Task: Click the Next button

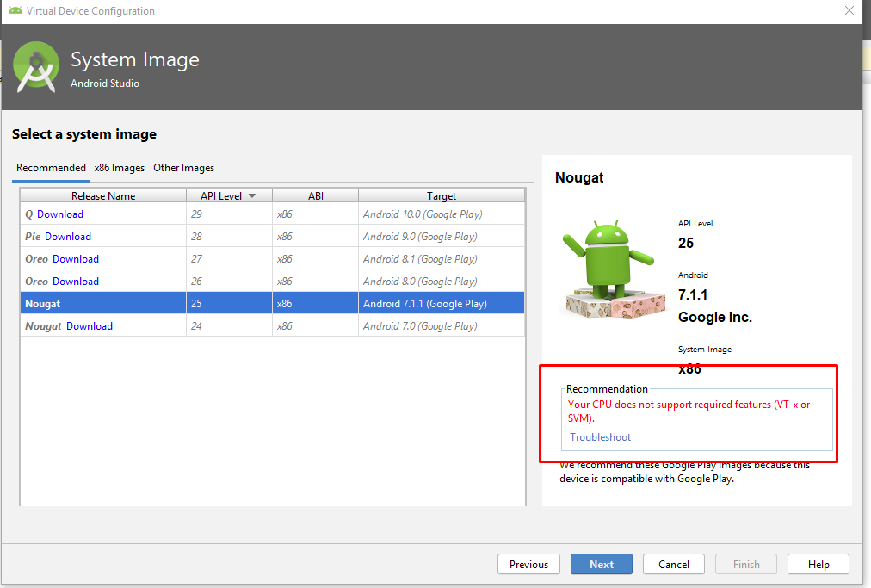Action: point(602,564)
